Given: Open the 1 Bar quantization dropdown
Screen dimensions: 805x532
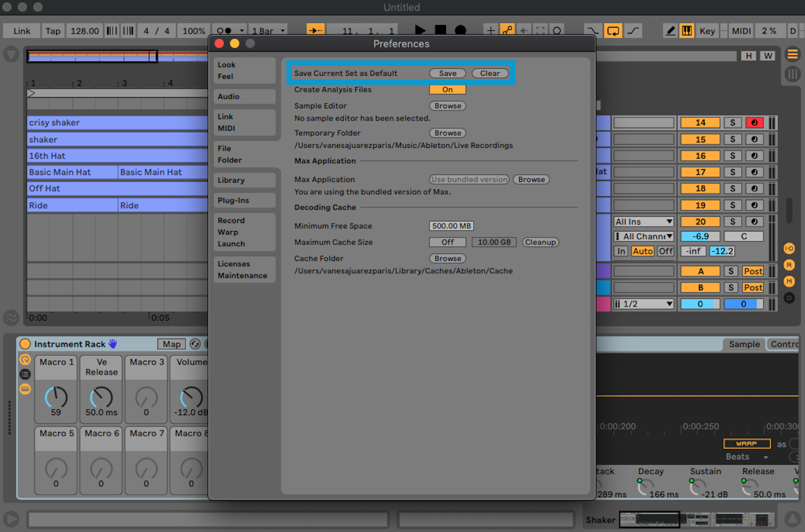Looking at the screenshot, I should tap(267, 30).
